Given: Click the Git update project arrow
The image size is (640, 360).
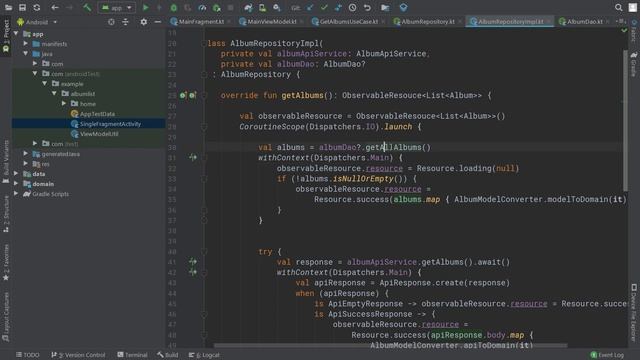Looking at the screenshot, I should (x=310, y=7).
